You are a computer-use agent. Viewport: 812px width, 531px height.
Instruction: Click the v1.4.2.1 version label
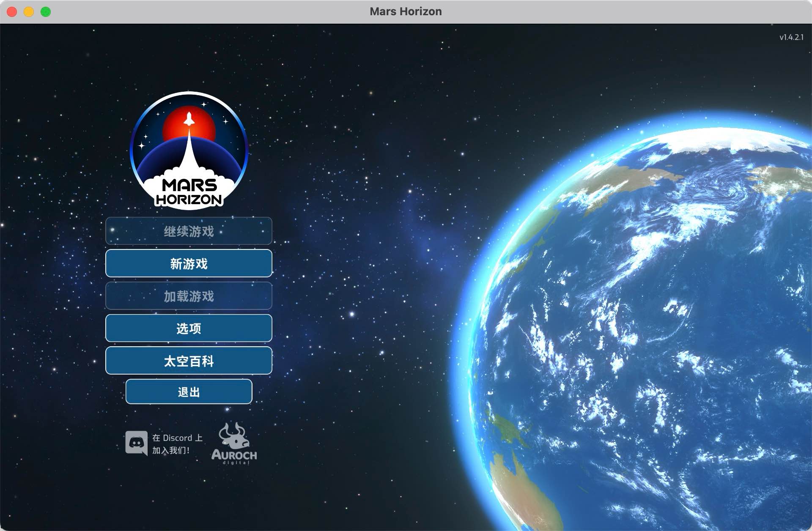(x=791, y=37)
